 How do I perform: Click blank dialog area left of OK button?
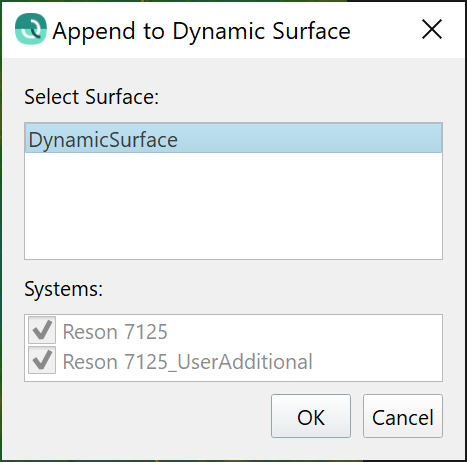(x=147, y=417)
